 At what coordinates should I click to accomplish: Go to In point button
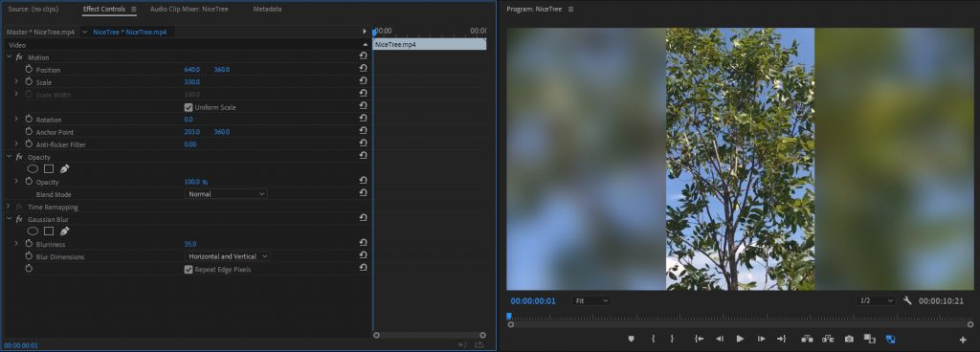point(699,339)
